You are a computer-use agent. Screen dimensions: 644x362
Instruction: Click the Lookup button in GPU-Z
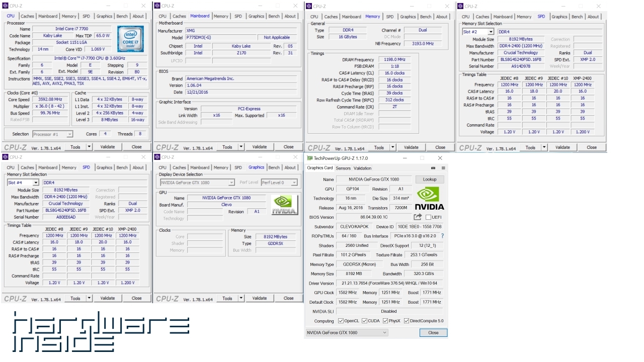(430, 179)
